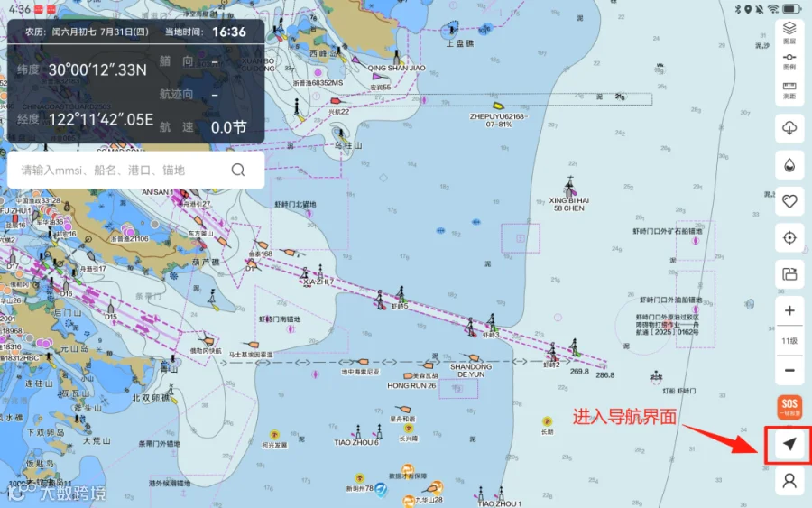Activate the 测距 distance measuring tool
Viewport: 812px width, 508px height.
pos(789,90)
